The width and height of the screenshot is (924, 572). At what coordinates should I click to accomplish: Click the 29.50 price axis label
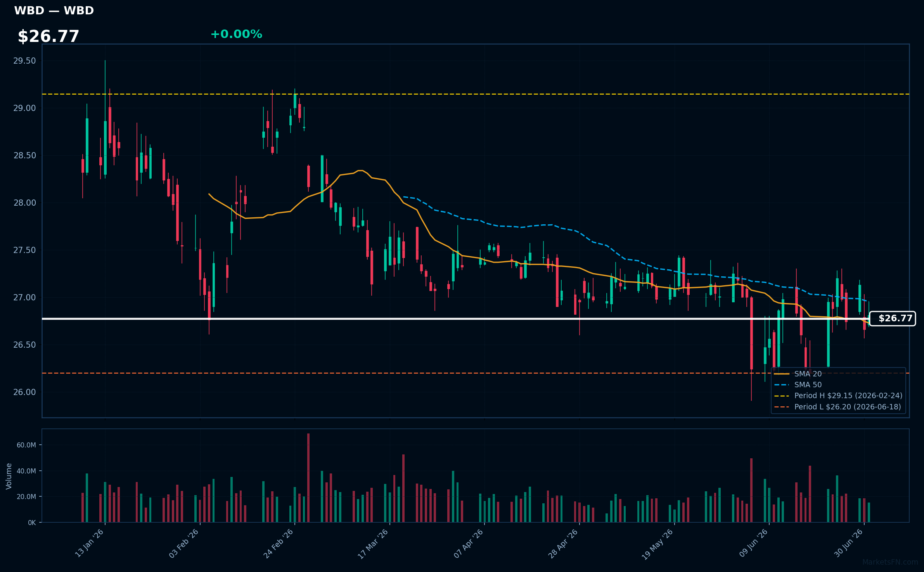(24, 61)
